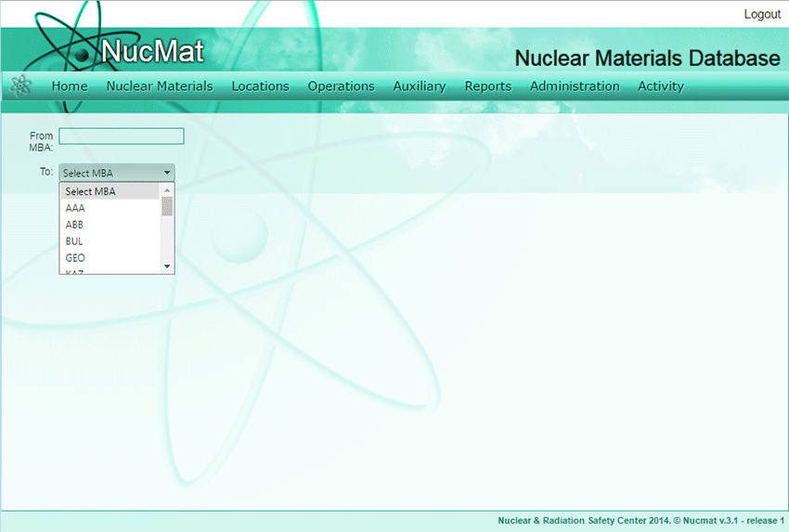Click the NucMat logo in the header
The height and width of the screenshot is (532, 789).
click(152, 51)
